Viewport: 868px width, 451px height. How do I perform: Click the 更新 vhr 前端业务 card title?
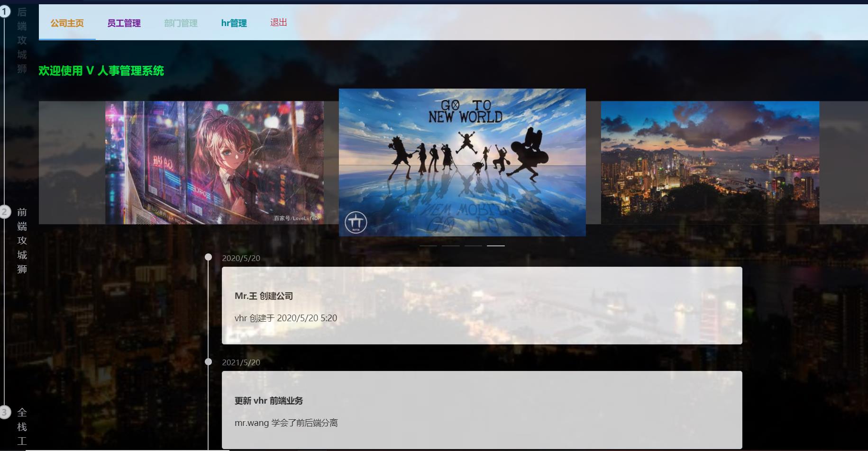(x=269, y=401)
